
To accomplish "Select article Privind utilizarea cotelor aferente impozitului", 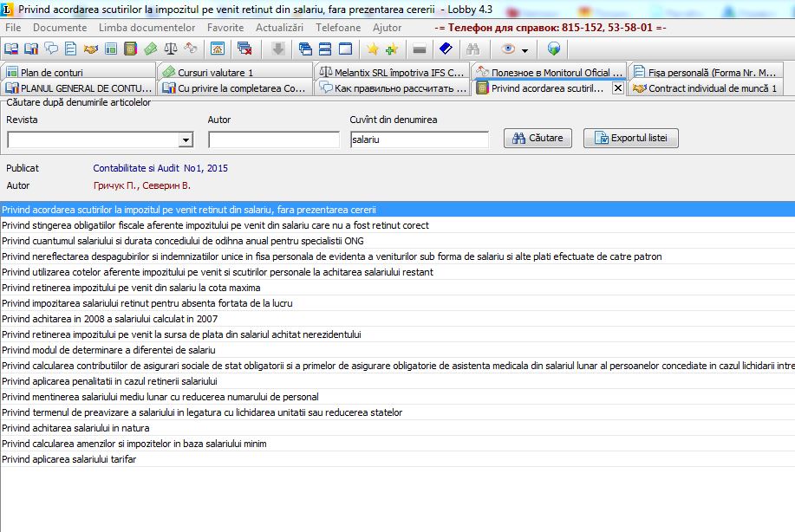I will tap(397, 272).
